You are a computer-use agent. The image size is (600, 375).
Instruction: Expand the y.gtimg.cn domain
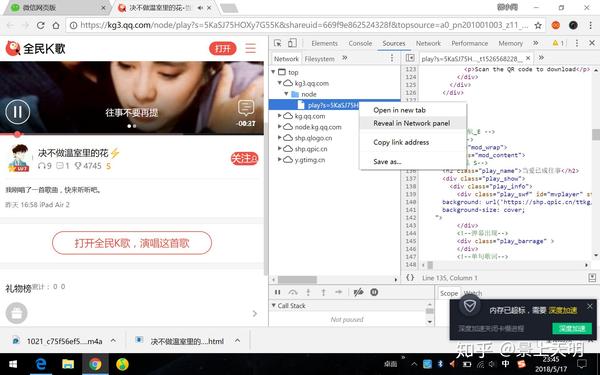[280, 160]
